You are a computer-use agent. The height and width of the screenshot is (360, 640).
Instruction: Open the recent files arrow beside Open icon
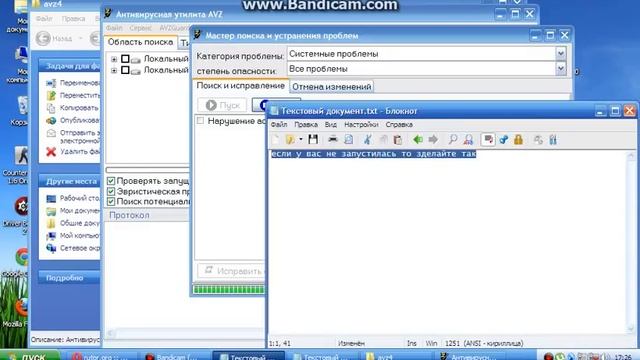pos(301,140)
